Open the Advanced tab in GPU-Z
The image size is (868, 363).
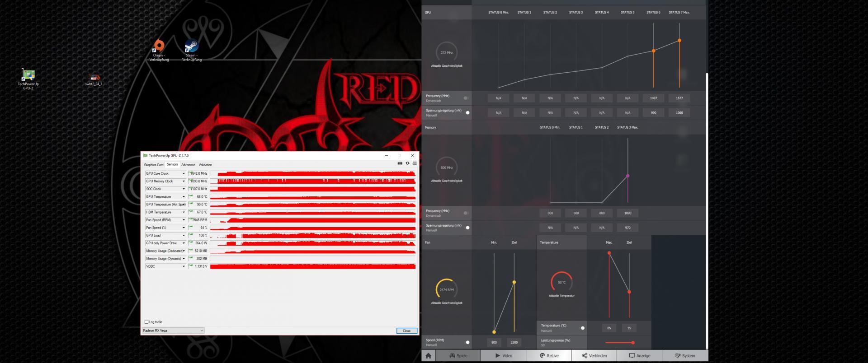coord(188,165)
